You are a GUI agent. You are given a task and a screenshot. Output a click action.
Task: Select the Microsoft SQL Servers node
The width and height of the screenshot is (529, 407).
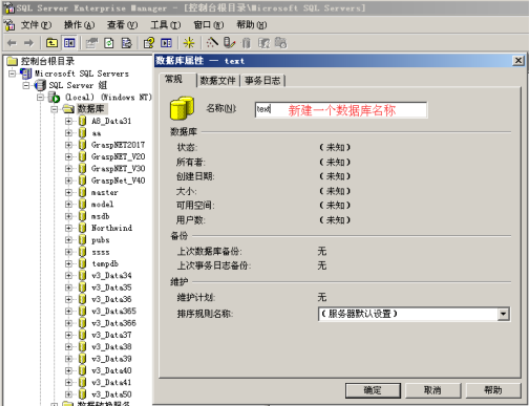81,73
